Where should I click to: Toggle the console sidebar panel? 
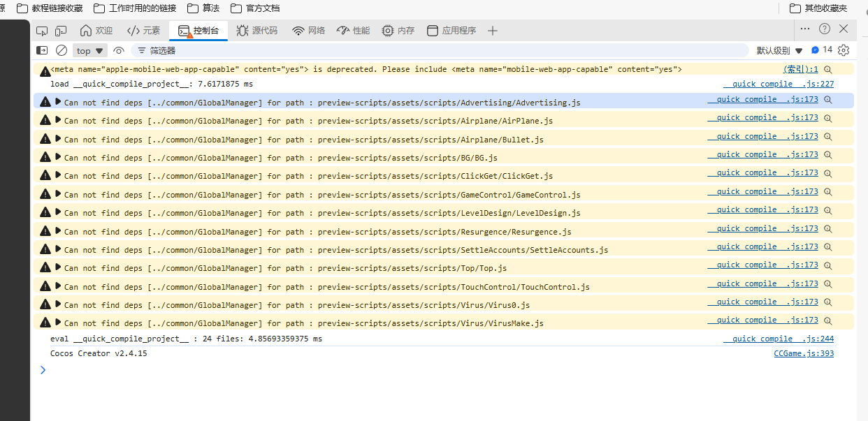(42, 50)
